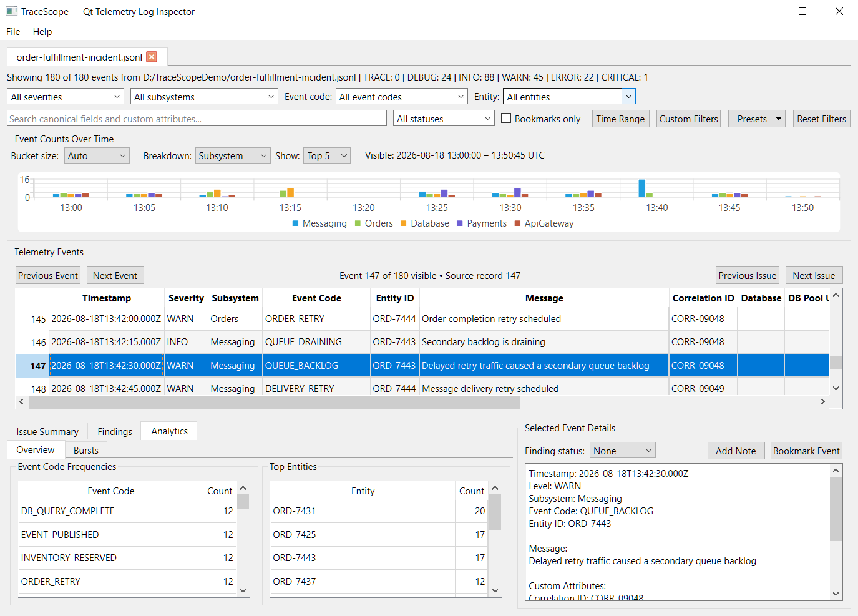Click the events table scroll-up arrow
The image size is (858, 616).
point(836,295)
